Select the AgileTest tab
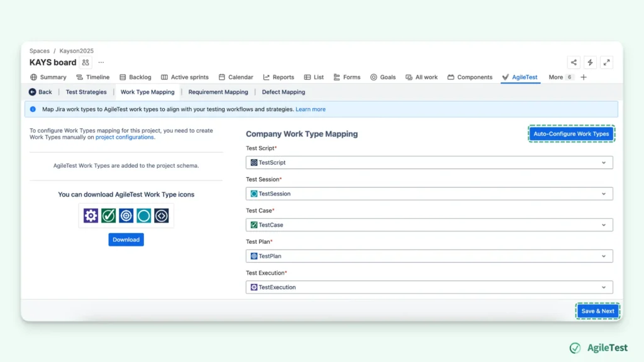The height and width of the screenshot is (362, 644). click(x=519, y=77)
